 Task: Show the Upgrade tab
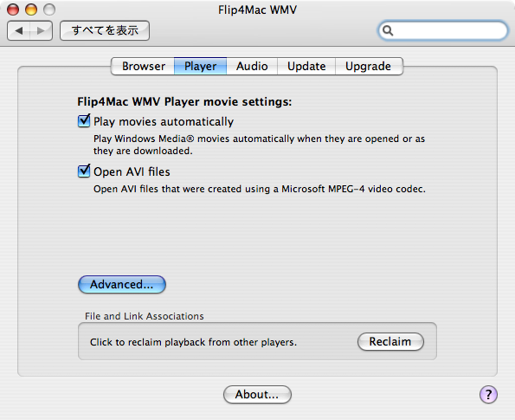[x=369, y=66]
